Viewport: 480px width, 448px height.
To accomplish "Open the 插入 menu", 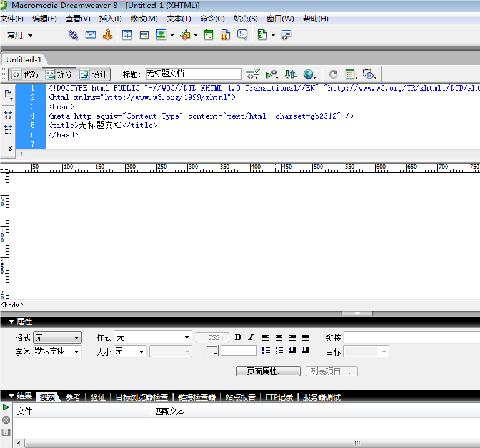I will [110, 19].
